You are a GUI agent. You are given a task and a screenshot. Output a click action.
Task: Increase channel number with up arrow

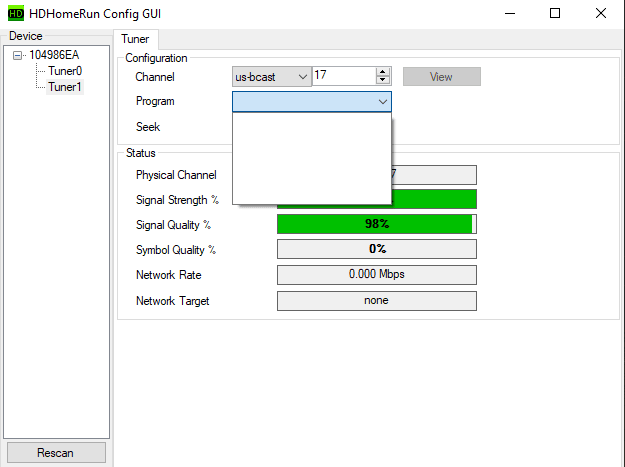[x=383, y=72]
